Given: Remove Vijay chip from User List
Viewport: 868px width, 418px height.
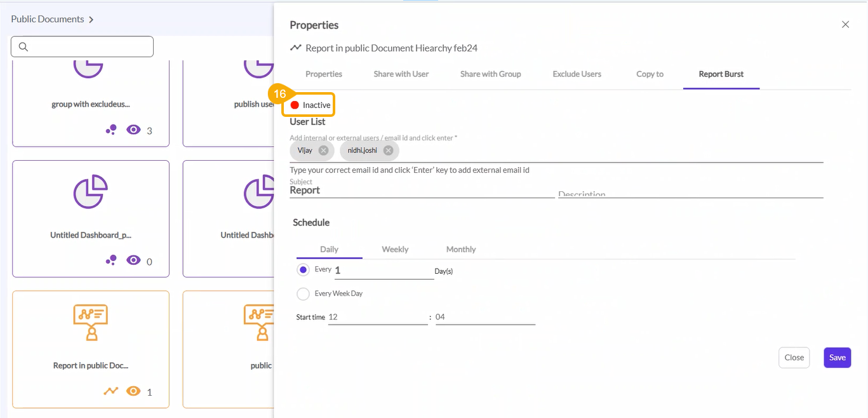Looking at the screenshot, I should click(323, 151).
